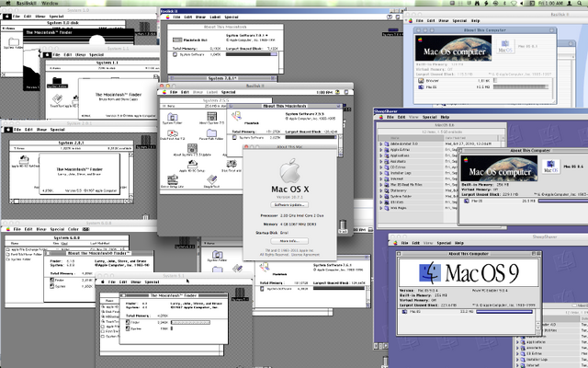Expand System Folder row in Mac OS 8.6 list

point(381,196)
